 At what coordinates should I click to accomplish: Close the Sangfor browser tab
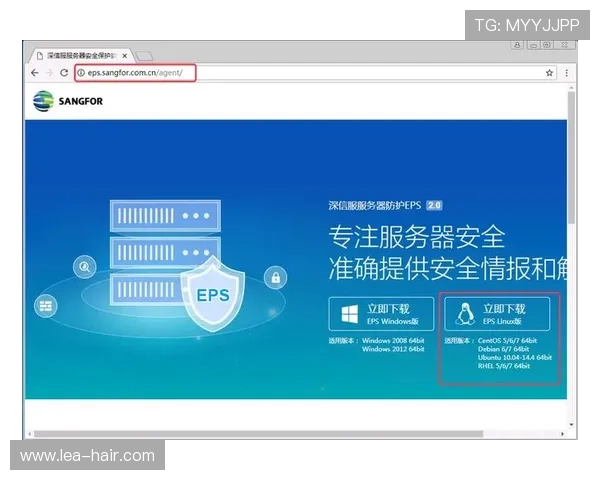[124, 56]
